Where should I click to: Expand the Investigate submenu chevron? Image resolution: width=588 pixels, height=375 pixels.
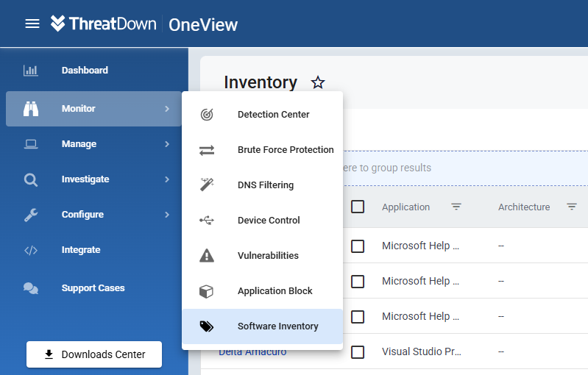[167, 179]
